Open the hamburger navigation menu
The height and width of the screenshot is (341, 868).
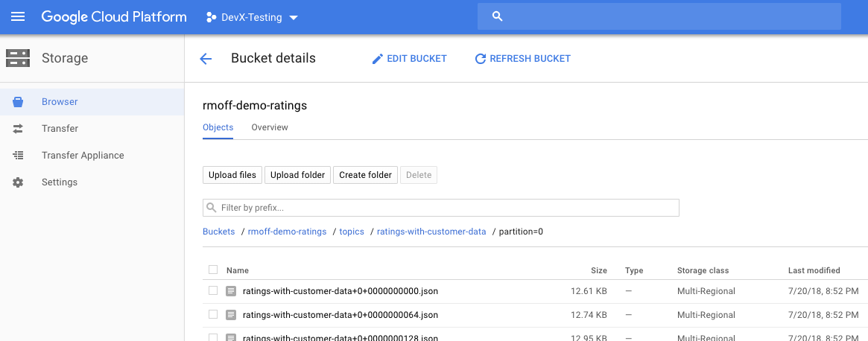18,17
